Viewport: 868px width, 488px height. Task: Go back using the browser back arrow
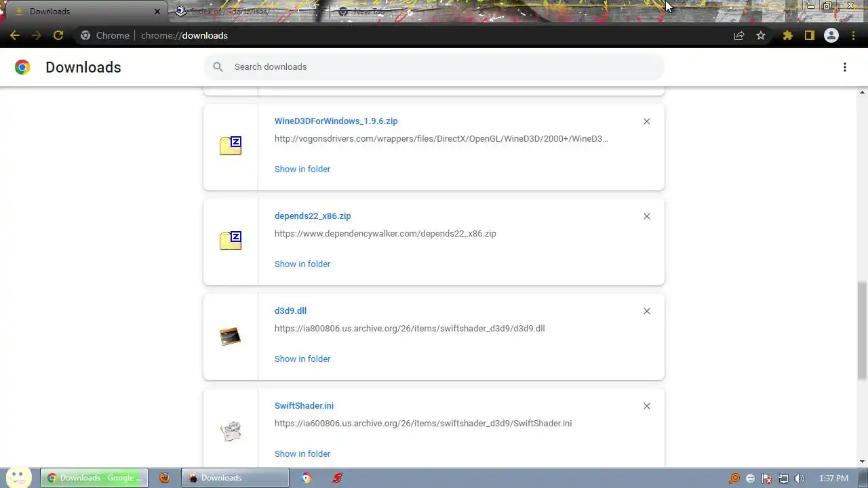[15, 35]
